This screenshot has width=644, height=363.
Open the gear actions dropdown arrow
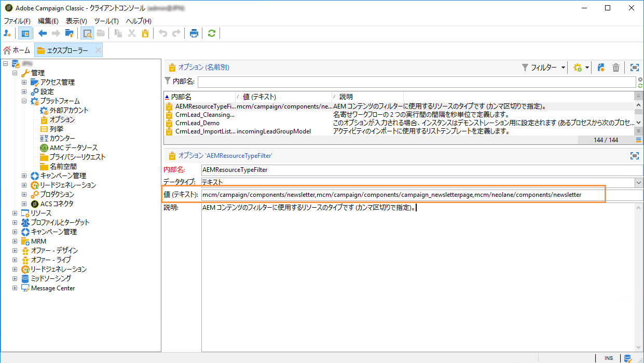click(x=587, y=68)
